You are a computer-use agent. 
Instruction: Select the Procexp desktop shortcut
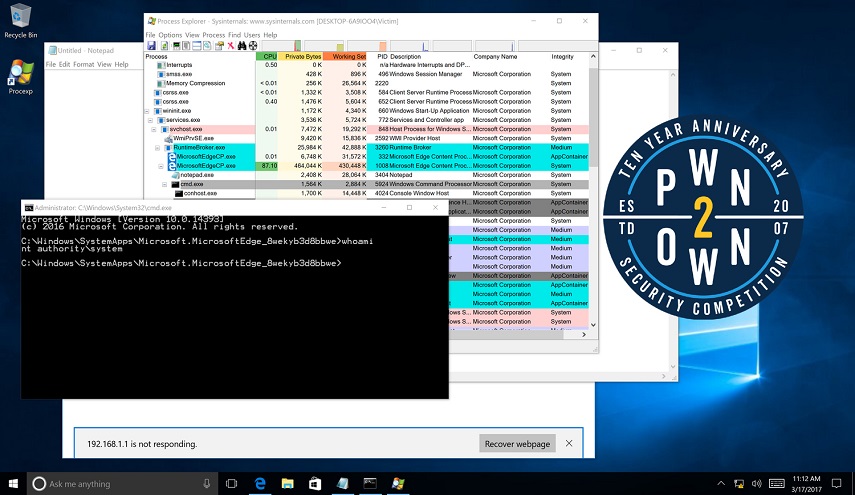pyautogui.click(x=20, y=75)
